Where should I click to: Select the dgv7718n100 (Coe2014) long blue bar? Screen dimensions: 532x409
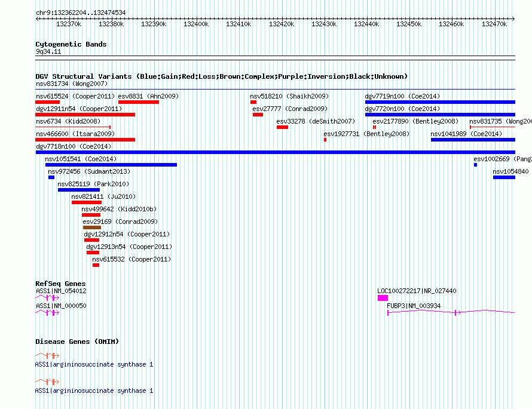(275, 152)
